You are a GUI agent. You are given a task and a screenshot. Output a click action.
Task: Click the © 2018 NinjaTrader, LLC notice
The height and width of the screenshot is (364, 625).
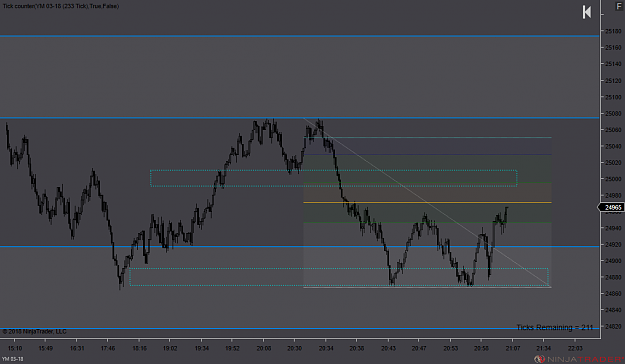click(35, 331)
